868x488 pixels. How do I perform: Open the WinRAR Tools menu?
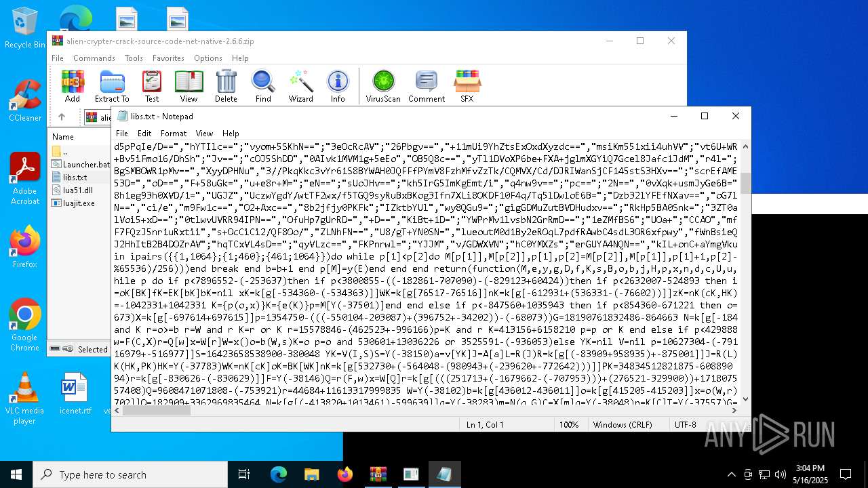(x=134, y=58)
